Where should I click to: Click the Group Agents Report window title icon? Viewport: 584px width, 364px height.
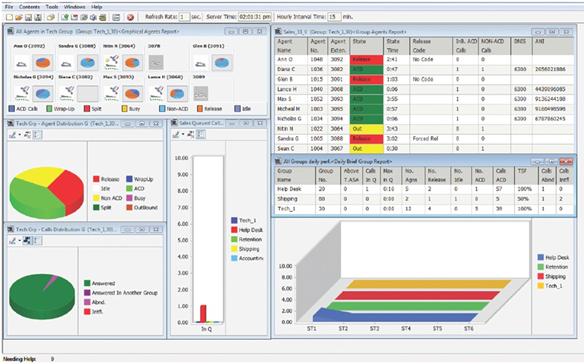click(278, 32)
